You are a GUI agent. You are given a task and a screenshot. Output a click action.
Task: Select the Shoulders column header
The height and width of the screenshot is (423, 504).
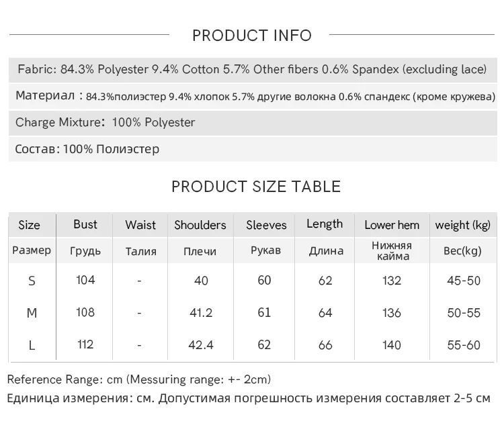200,225
